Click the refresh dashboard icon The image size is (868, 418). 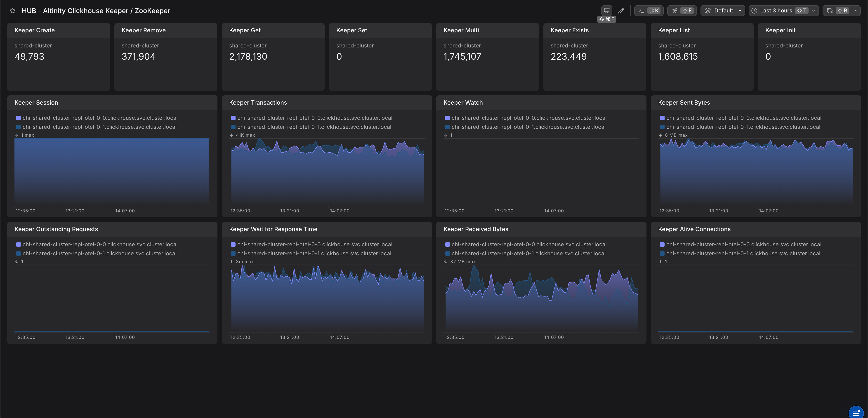tap(830, 11)
